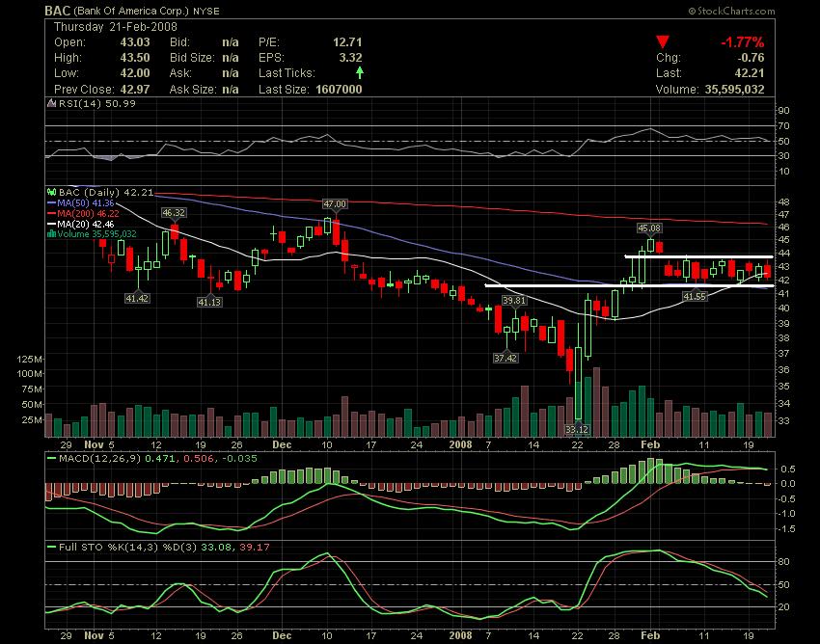Click Feb on the bottom date axis
The width and height of the screenshot is (820, 644).
point(650,635)
